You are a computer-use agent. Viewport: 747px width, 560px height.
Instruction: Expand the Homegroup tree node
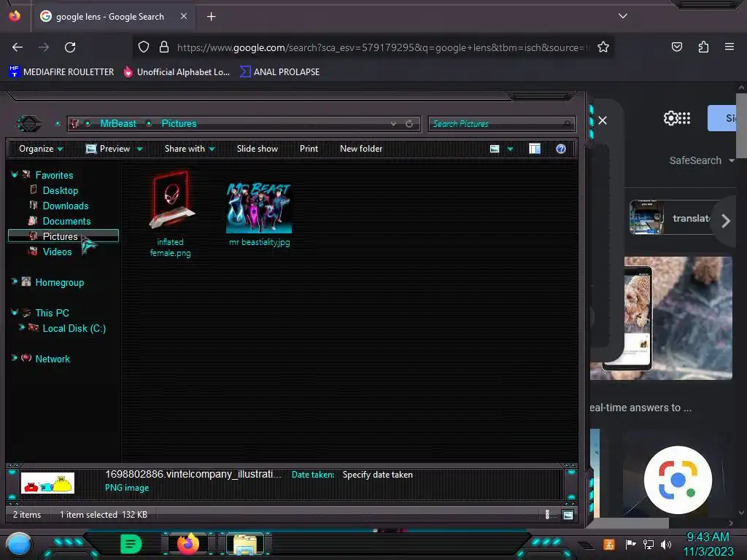(x=15, y=282)
